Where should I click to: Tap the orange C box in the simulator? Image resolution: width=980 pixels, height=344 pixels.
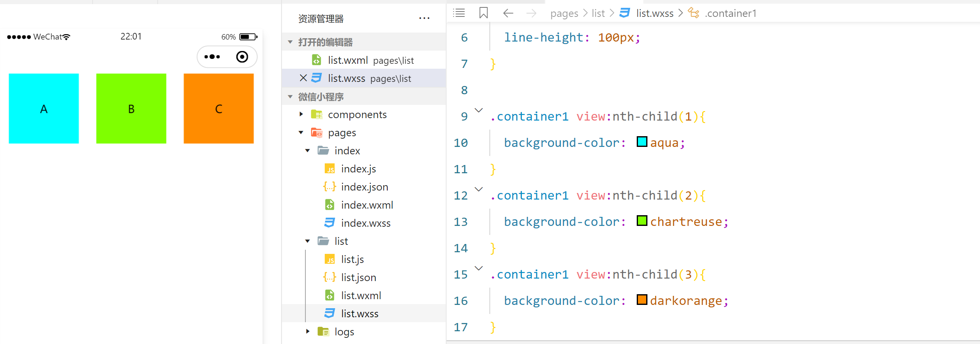[x=219, y=109]
